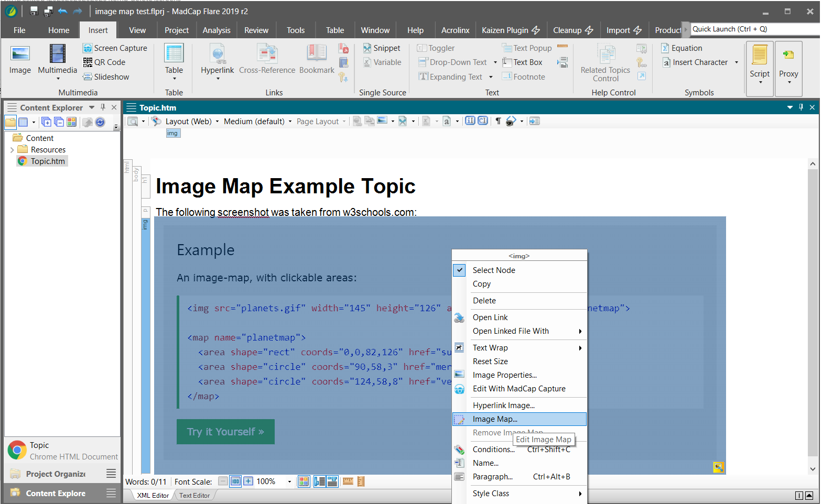Viewport: 822px width, 504px height.
Task: Insert a Slideshow
Action: click(106, 76)
